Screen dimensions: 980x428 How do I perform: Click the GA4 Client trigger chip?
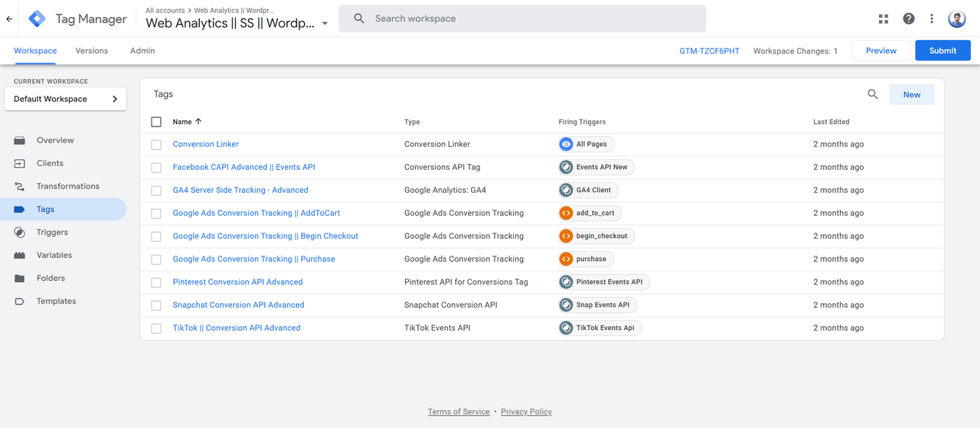point(588,190)
